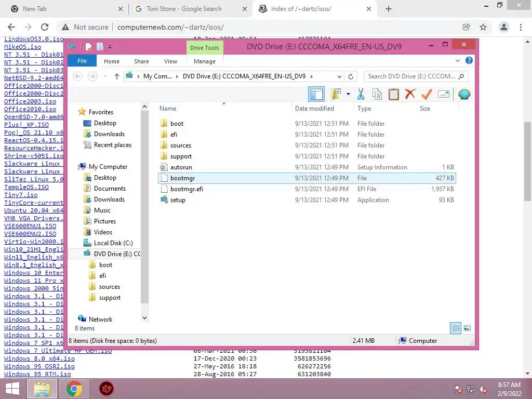Sort by Date modified column header
Screen dimensions: 532x399
pyautogui.click(x=322, y=108)
